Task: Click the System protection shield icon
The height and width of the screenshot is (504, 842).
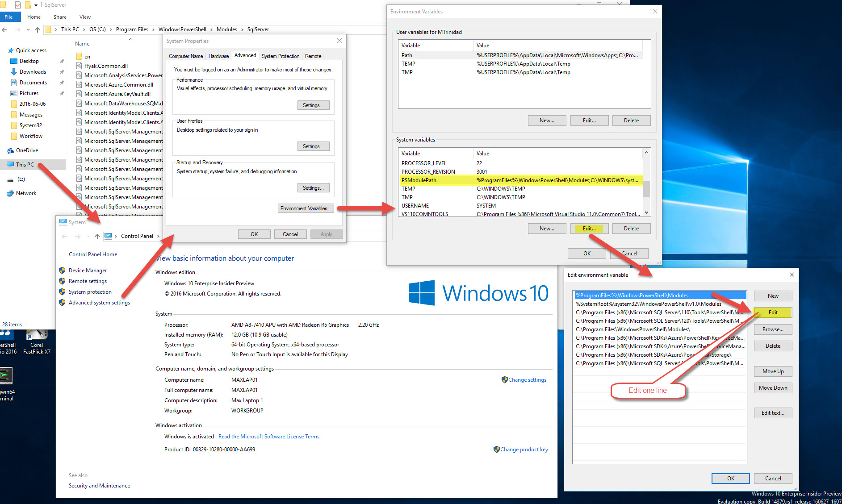Action: tap(62, 292)
